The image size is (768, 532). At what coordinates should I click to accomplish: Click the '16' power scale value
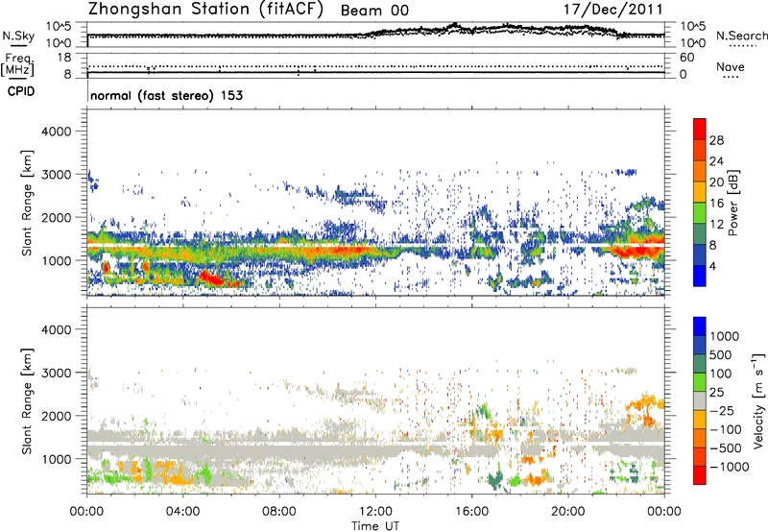(716, 204)
